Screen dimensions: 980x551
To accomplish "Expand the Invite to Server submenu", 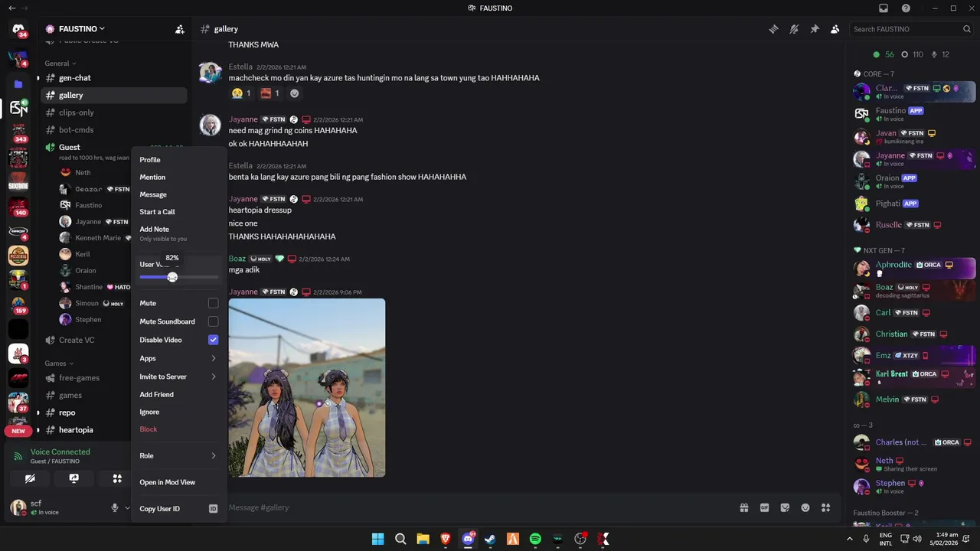I will coord(178,377).
